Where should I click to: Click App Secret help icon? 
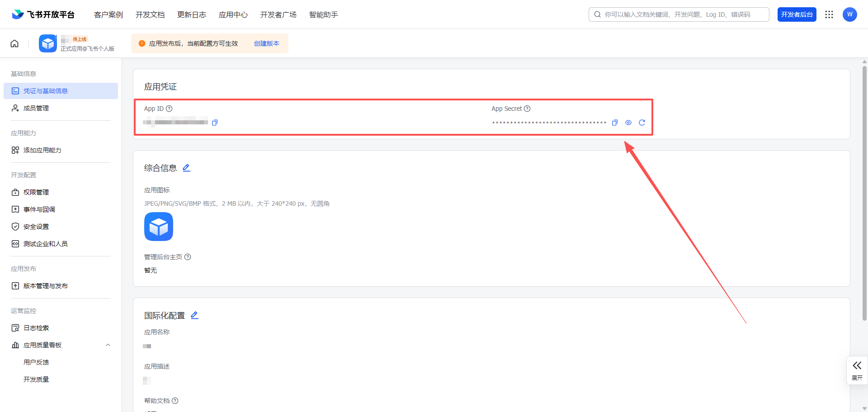coord(527,109)
